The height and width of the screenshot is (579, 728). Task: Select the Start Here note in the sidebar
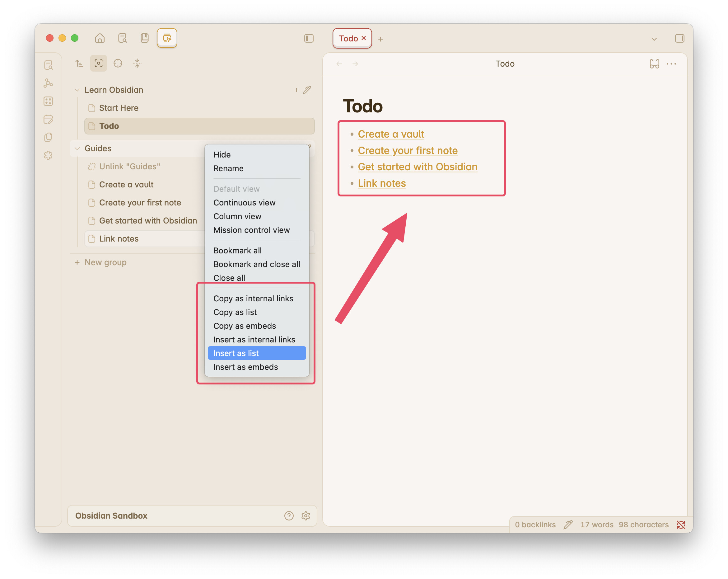(x=119, y=108)
